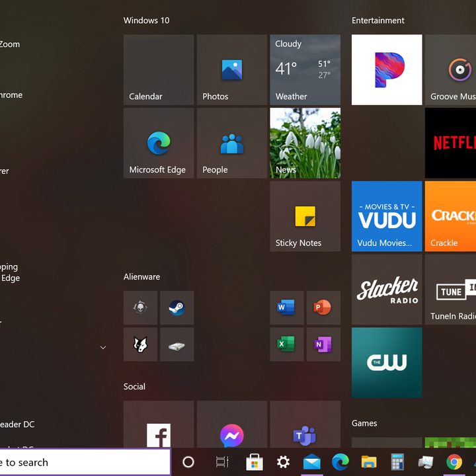
Task: Open Google Chrome from the taskbar
Action: click(454, 462)
